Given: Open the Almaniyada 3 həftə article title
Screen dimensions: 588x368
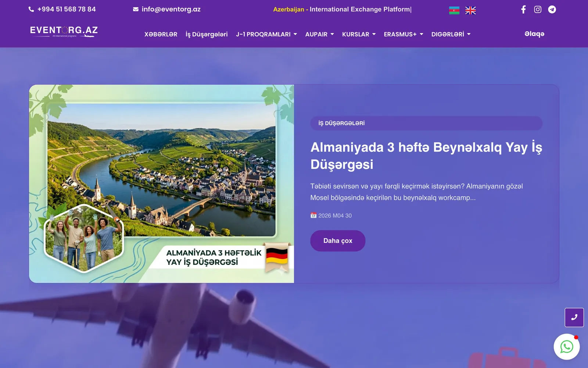Looking at the screenshot, I should [426, 156].
